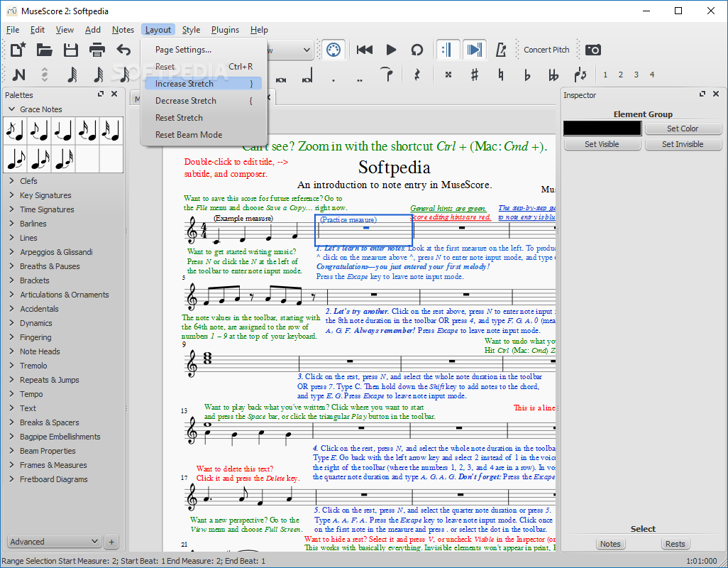Open image capture with the camera icon
This screenshot has width=728, height=568.
593,49
